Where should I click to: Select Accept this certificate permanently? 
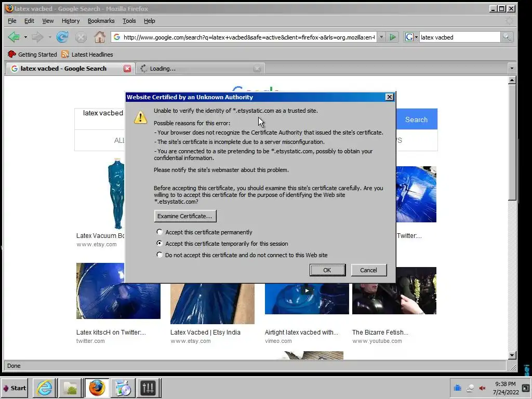pyautogui.click(x=159, y=232)
